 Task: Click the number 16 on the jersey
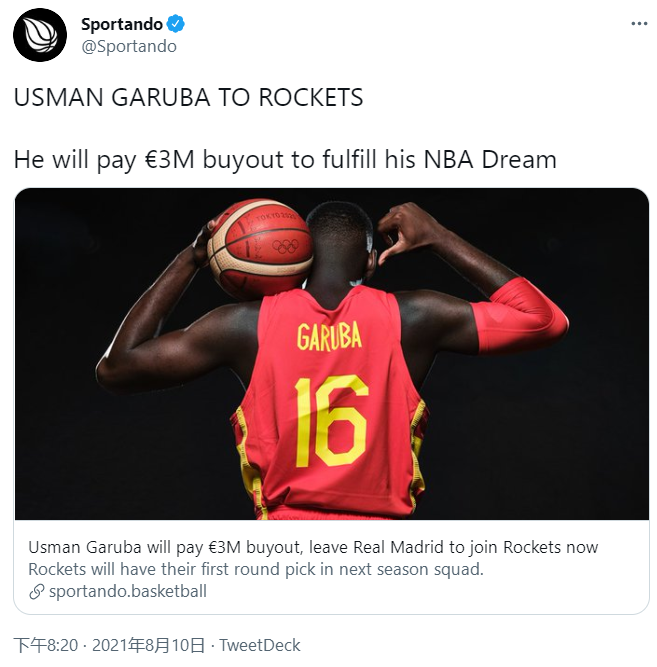click(331, 421)
